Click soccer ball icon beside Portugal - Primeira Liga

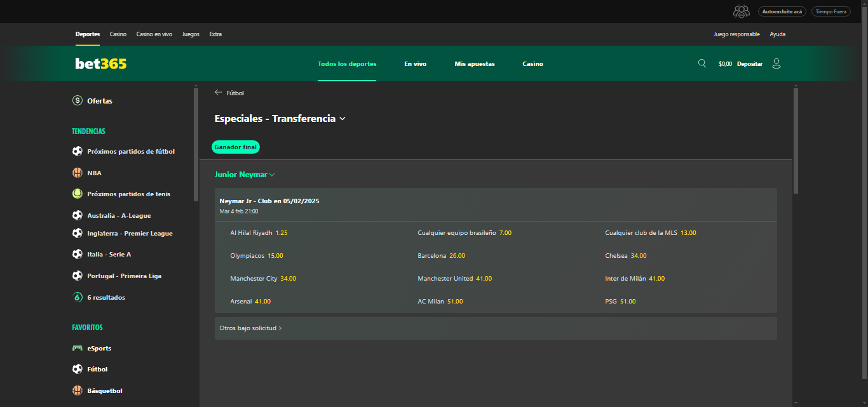click(x=78, y=276)
